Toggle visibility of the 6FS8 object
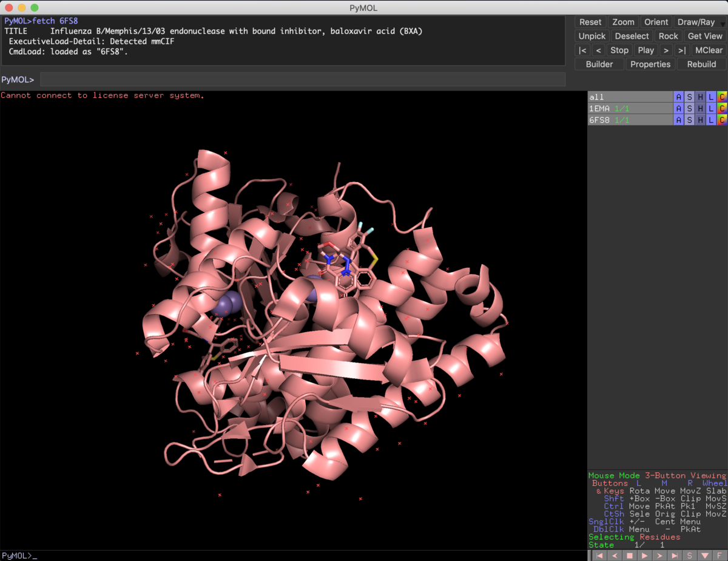Image resolution: width=728 pixels, height=561 pixels. coord(630,120)
